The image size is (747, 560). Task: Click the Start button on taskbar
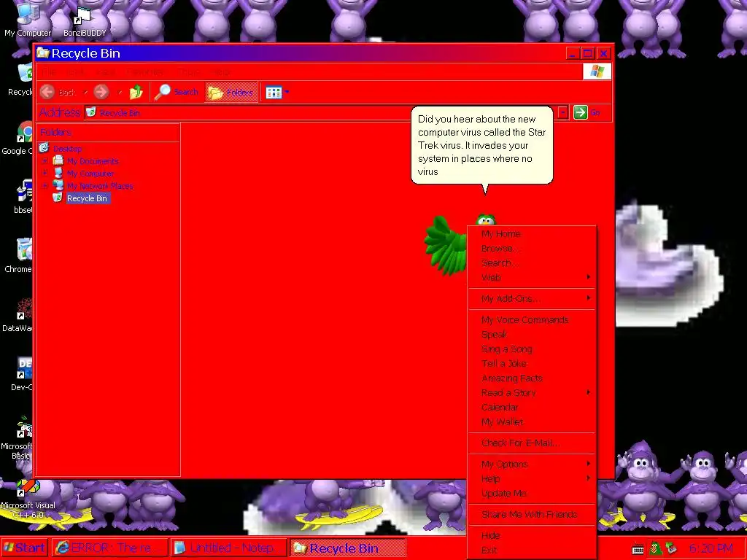[x=24, y=548]
